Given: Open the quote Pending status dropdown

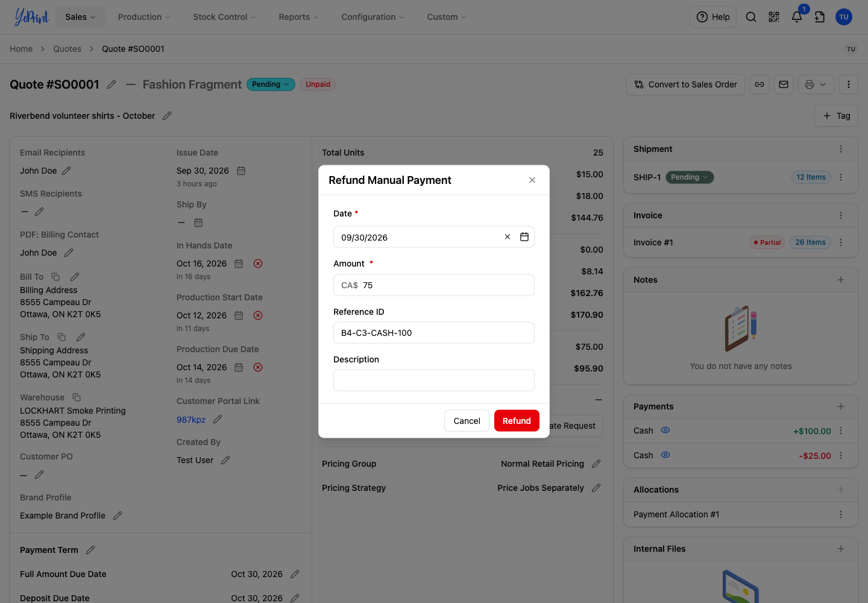Looking at the screenshot, I should pyautogui.click(x=271, y=84).
